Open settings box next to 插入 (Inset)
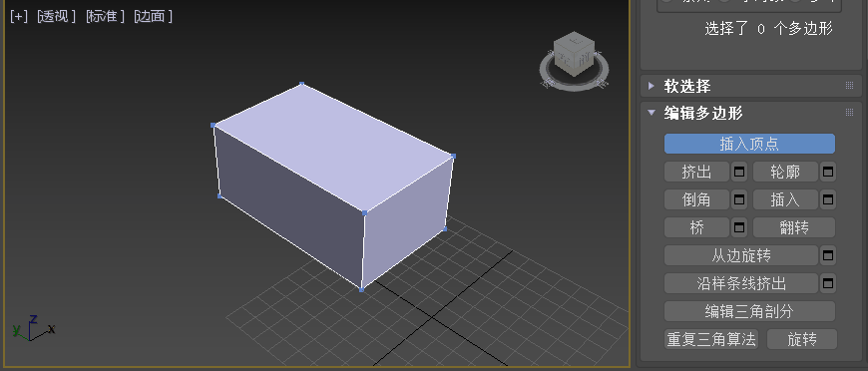The width and height of the screenshot is (868, 371). click(x=827, y=199)
